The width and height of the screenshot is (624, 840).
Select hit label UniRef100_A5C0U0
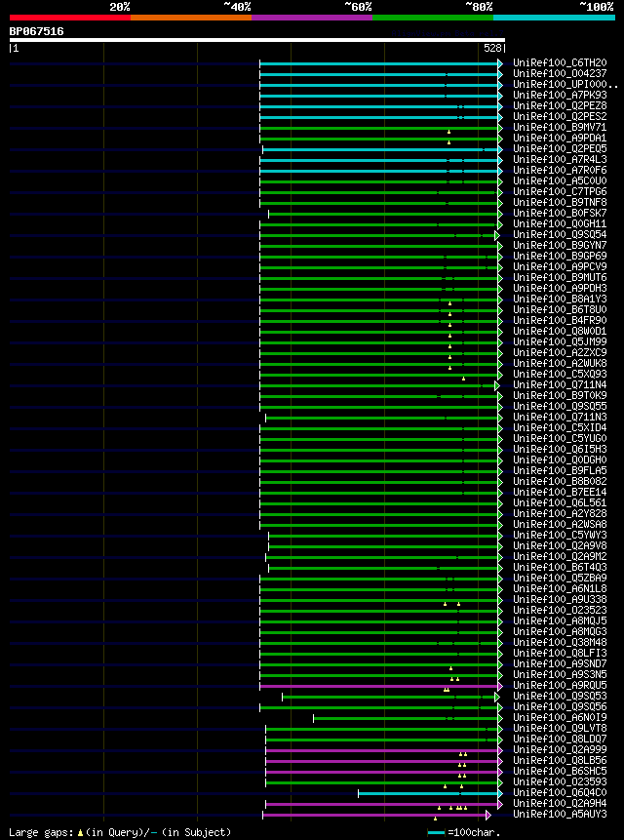560,181
